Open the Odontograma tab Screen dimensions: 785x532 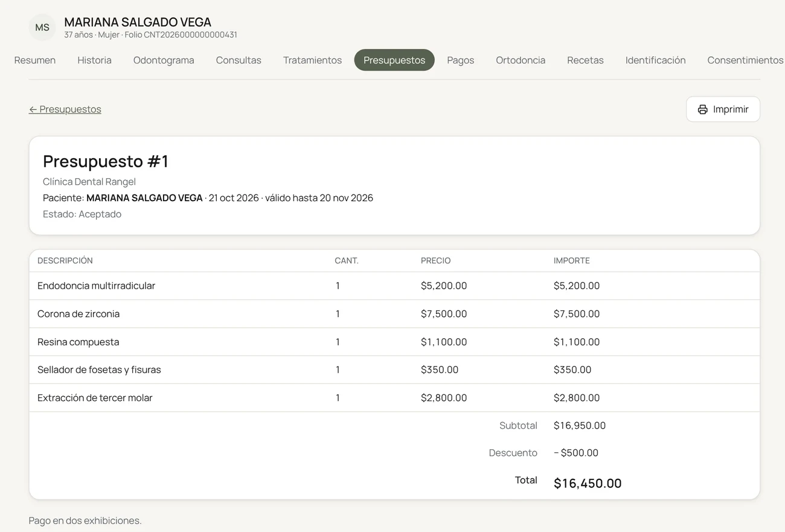pos(164,60)
